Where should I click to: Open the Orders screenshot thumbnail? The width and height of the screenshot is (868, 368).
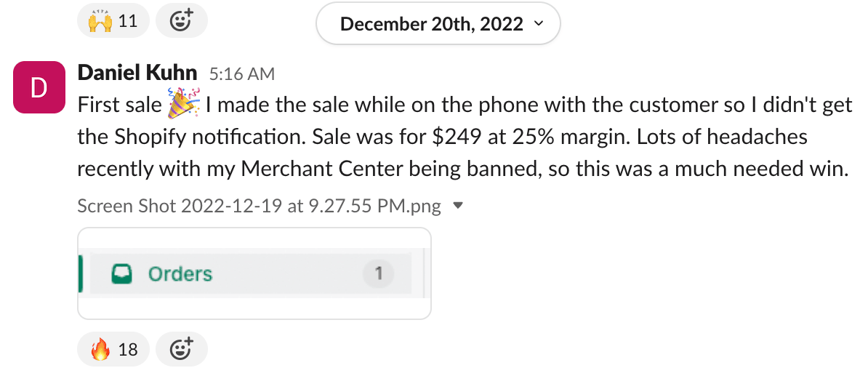(x=254, y=273)
